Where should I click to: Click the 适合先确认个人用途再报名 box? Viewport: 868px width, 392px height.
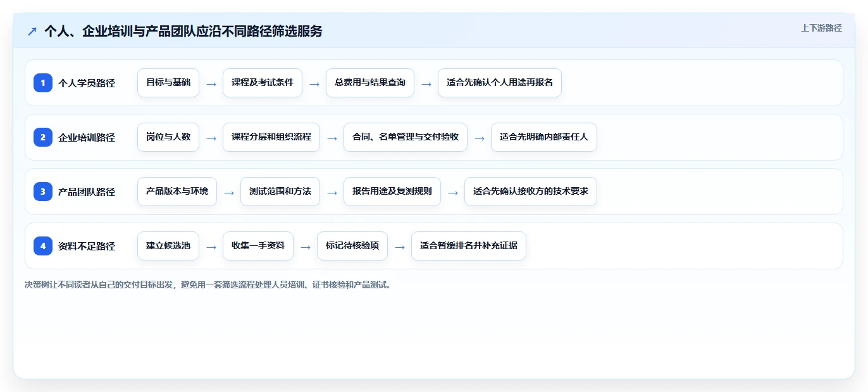tap(500, 83)
